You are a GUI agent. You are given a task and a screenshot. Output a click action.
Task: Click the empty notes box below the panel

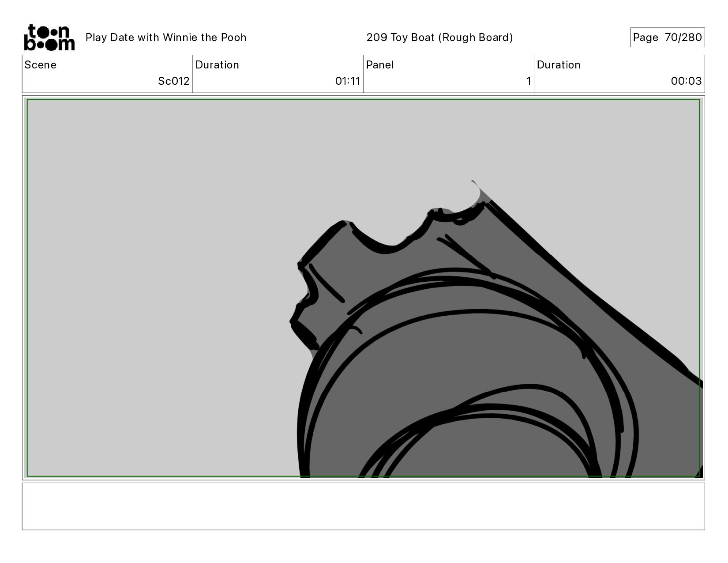(x=363, y=506)
